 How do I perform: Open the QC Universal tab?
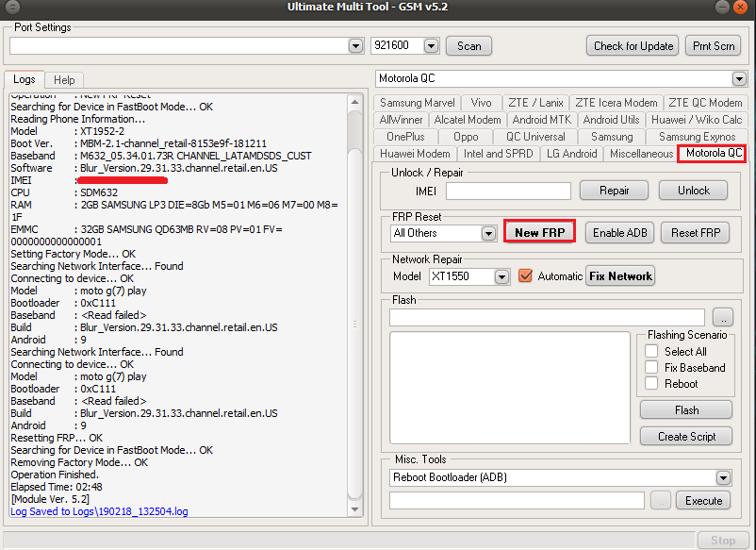pyautogui.click(x=535, y=137)
